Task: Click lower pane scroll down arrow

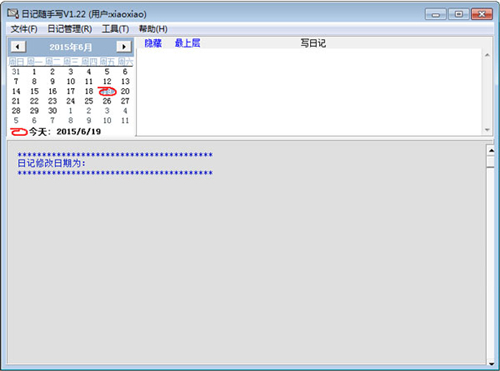Action: tap(491, 363)
